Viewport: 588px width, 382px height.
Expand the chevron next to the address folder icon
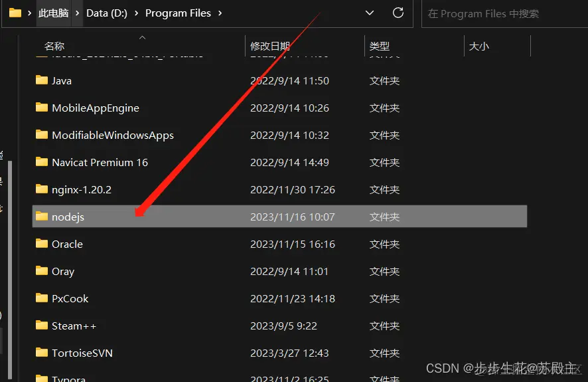tap(29, 13)
